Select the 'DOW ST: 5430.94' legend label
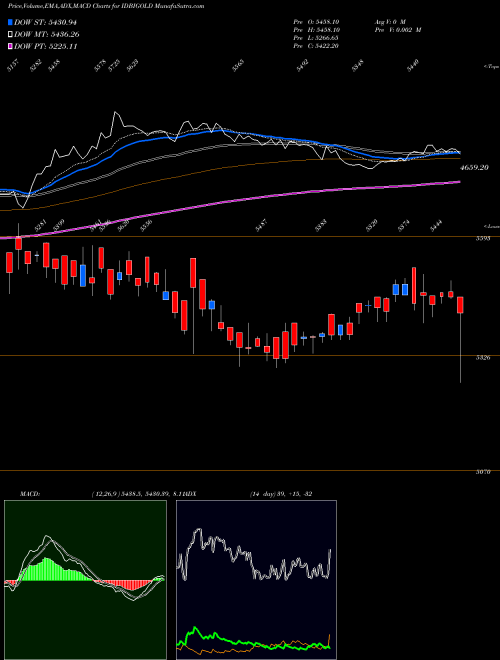The image size is (500, 660). 45,22
